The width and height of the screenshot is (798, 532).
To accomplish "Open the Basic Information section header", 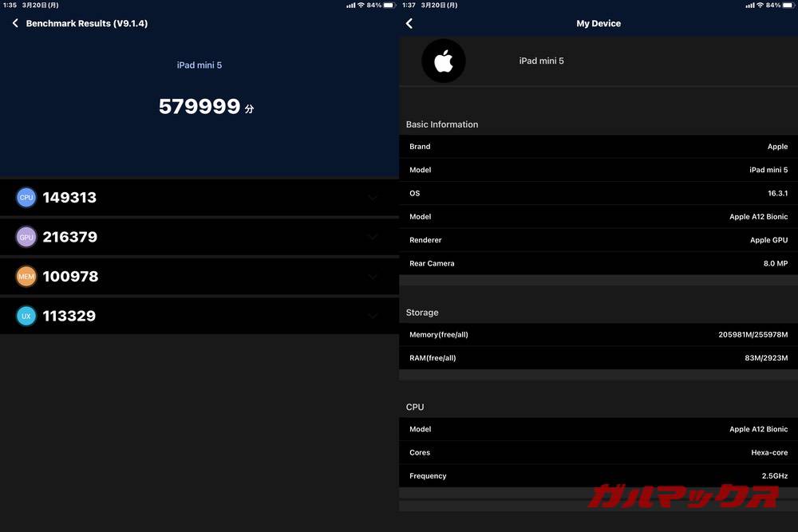I will point(441,124).
